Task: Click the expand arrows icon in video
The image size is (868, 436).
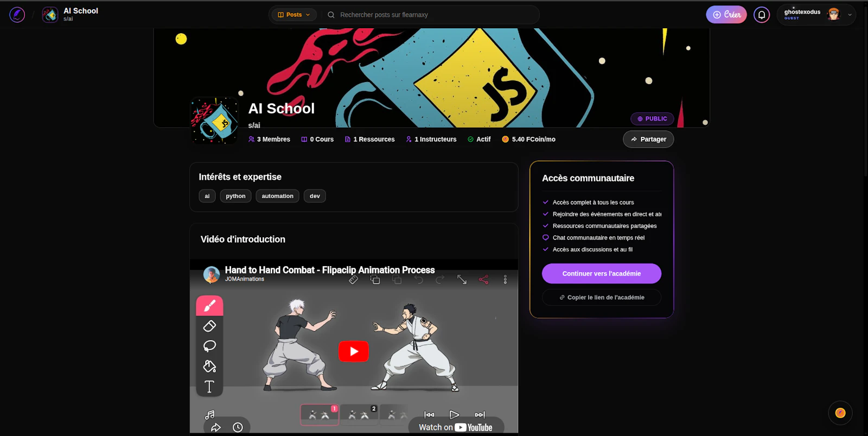Action: coord(462,280)
